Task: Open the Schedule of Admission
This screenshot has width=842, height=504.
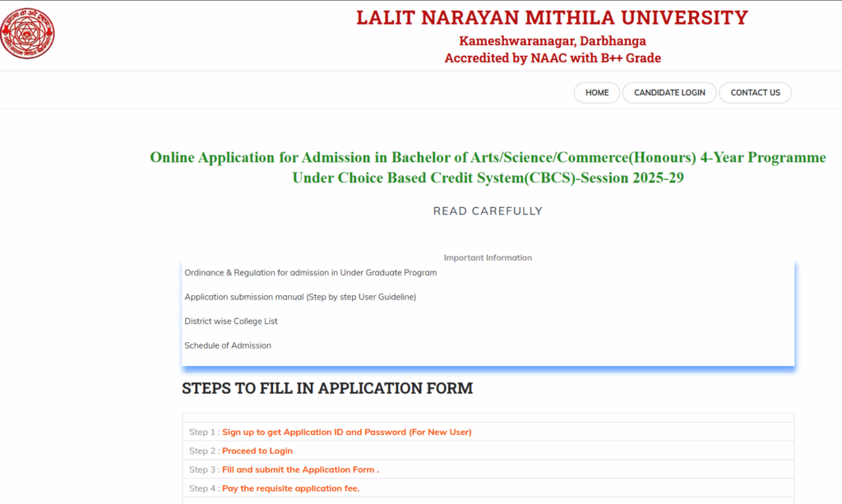Action: coord(227,345)
